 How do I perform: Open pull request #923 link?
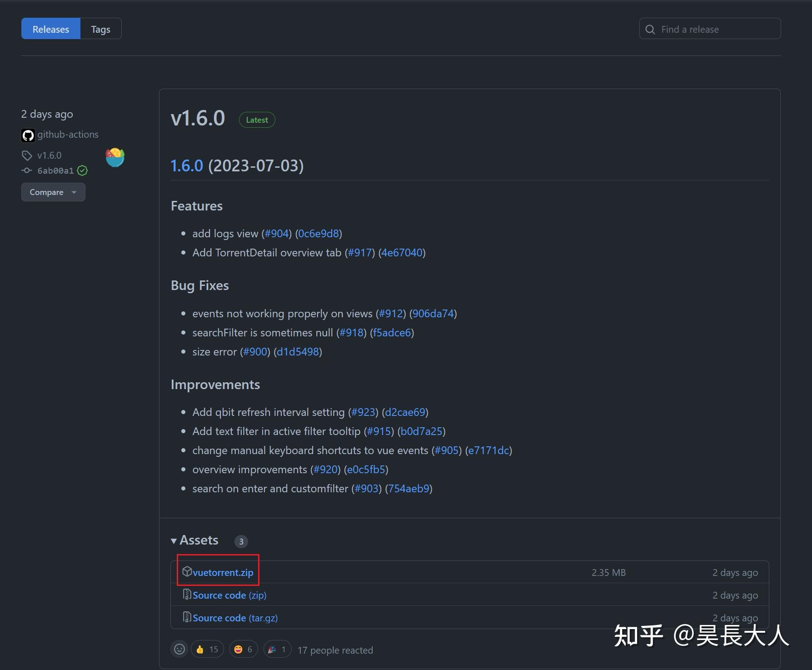(363, 412)
